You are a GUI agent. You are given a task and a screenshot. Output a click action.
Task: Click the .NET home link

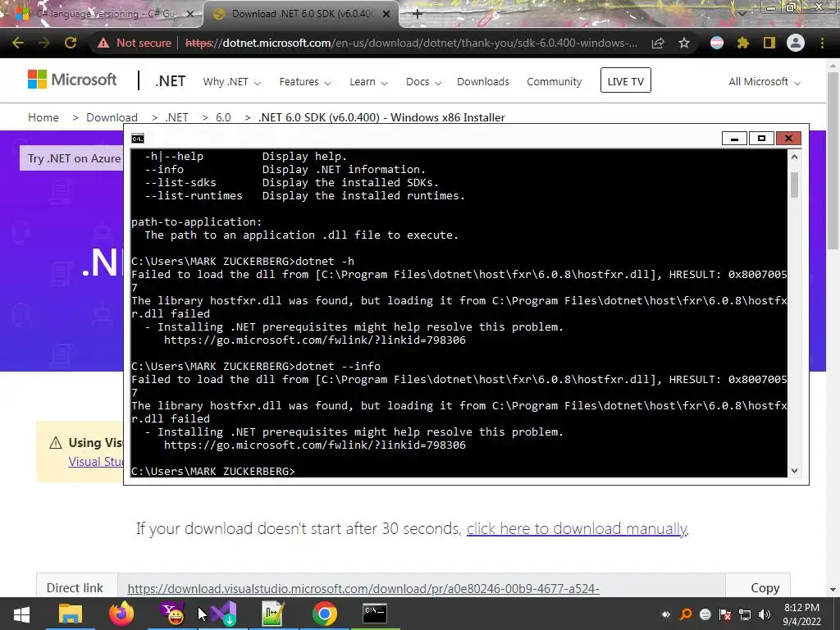pos(171,81)
